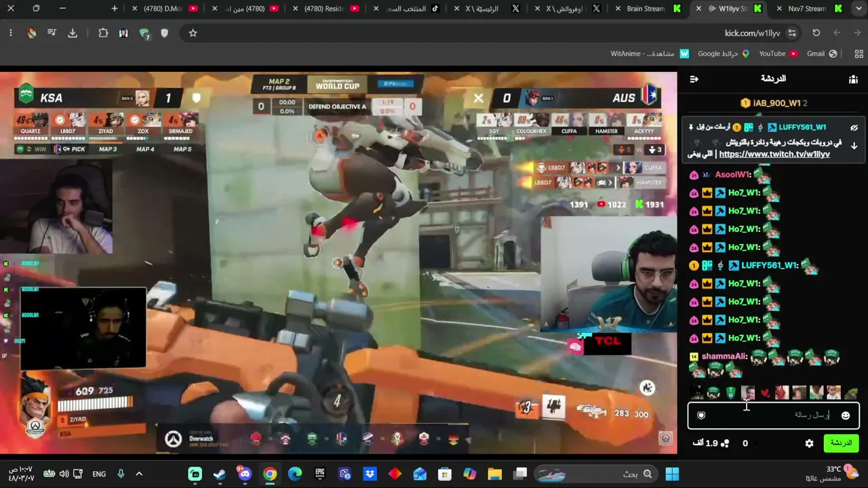Open the chat users list icon

tap(853, 79)
